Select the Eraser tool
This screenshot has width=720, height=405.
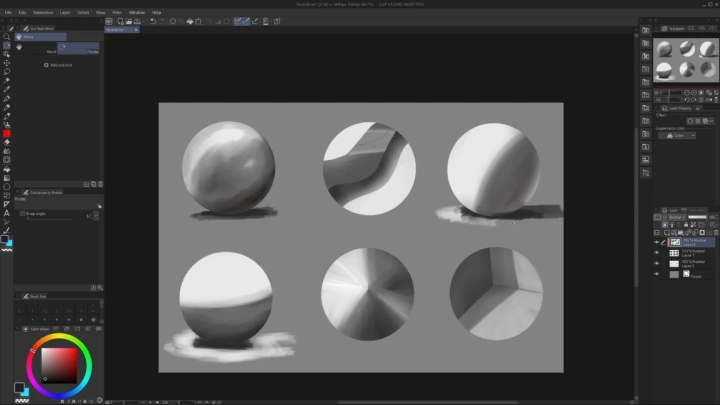(7, 142)
